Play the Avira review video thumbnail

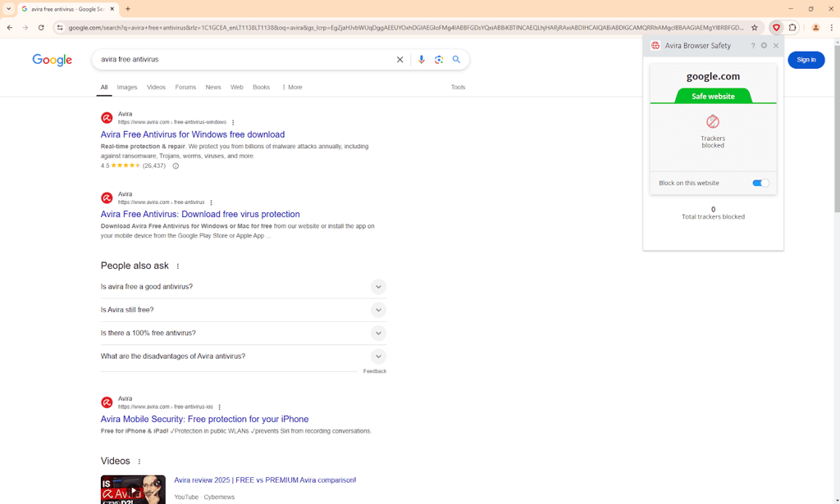click(x=133, y=489)
